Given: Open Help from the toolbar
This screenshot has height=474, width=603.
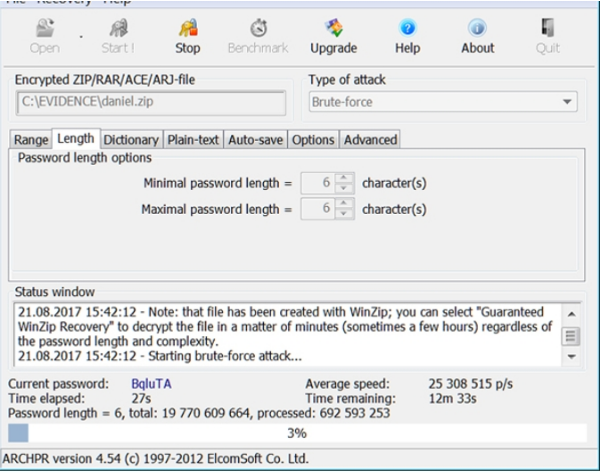Looking at the screenshot, I should click(408, 37).
